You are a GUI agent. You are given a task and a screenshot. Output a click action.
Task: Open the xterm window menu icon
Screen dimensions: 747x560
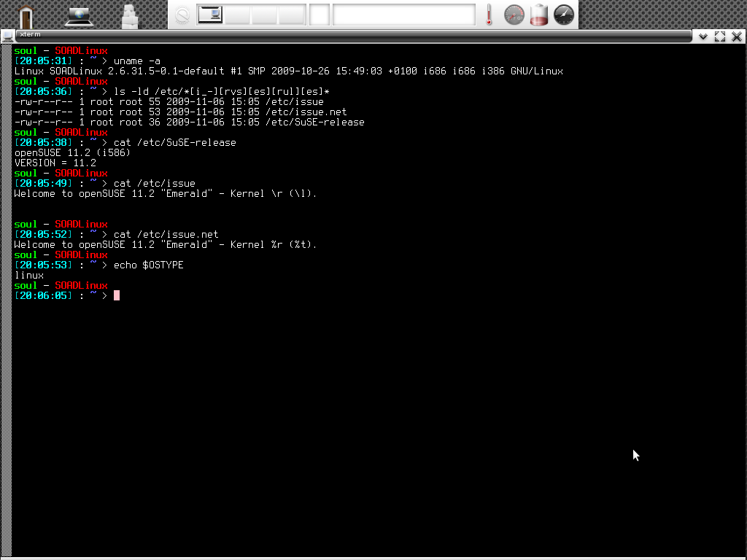pos(7,36)
